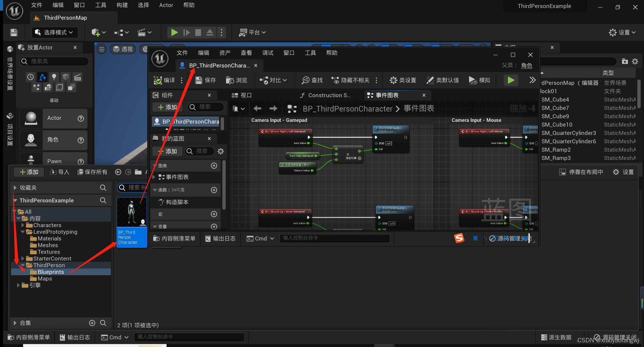Open the 对比 diff dropdown

pyautogui.click(x=273, y=80)
